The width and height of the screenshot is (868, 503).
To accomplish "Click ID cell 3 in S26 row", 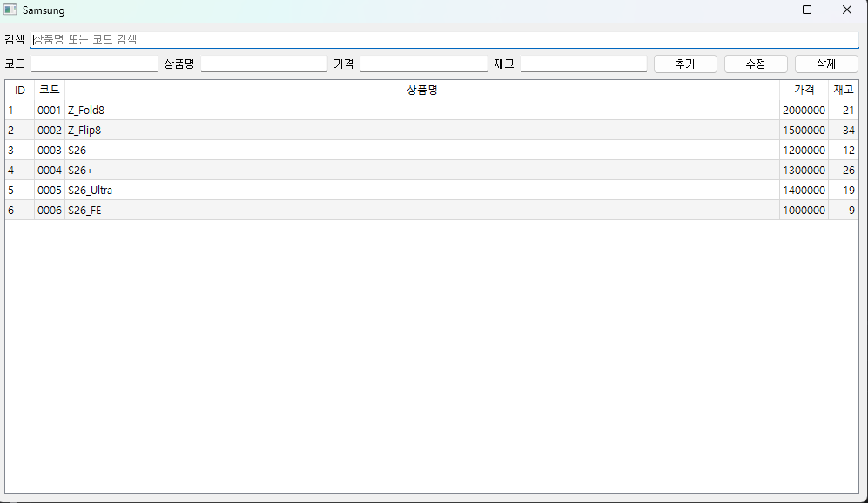I will (20, 150).
